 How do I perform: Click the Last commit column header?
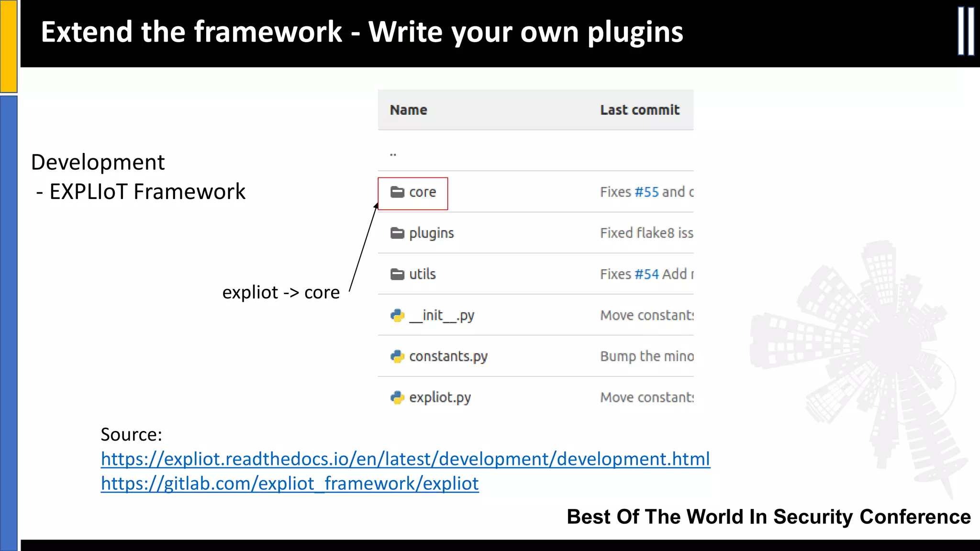[640, 110]
